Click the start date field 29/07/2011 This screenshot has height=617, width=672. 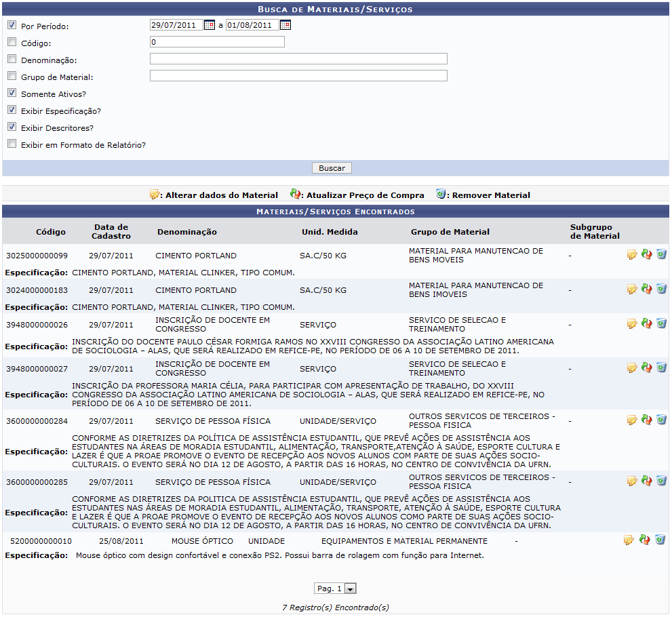176,25
